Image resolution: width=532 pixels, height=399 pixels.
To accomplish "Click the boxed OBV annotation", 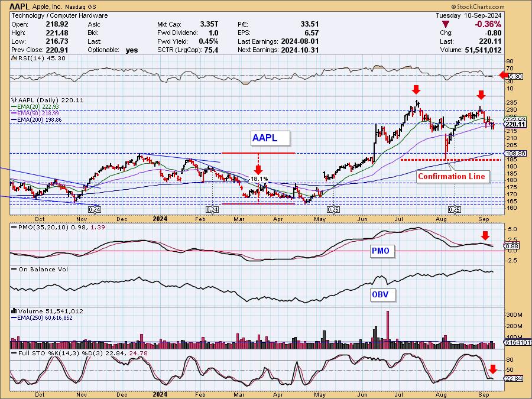I will point(382,294).
